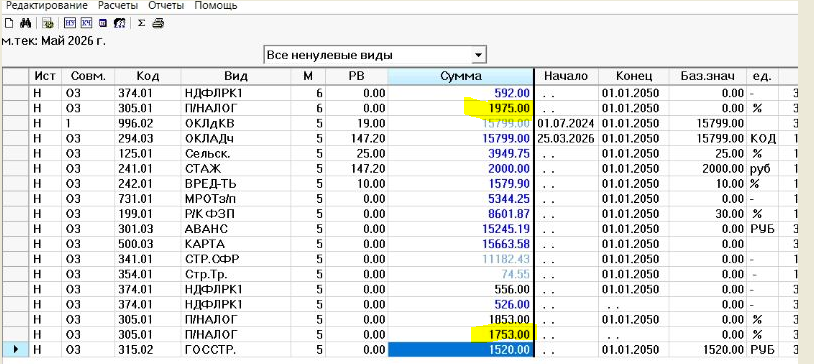Click the calendar-like icon after the binoculars
The image size is (814, 364).
coord(48,23)
